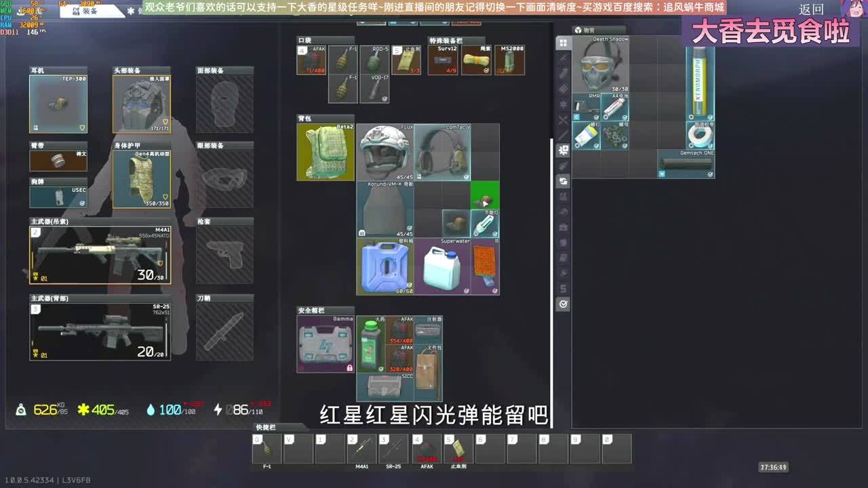
Task: Click the armband slot item
Action: click(x=58, y=161)
